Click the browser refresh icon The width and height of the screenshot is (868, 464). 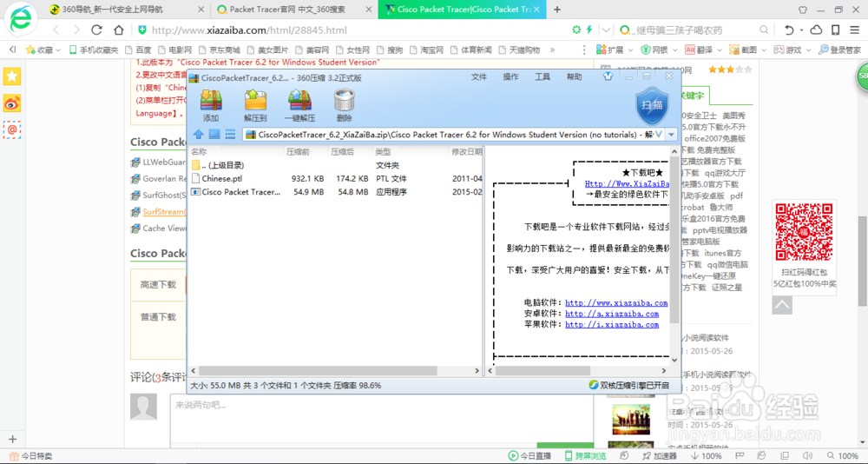pos(97,30)
